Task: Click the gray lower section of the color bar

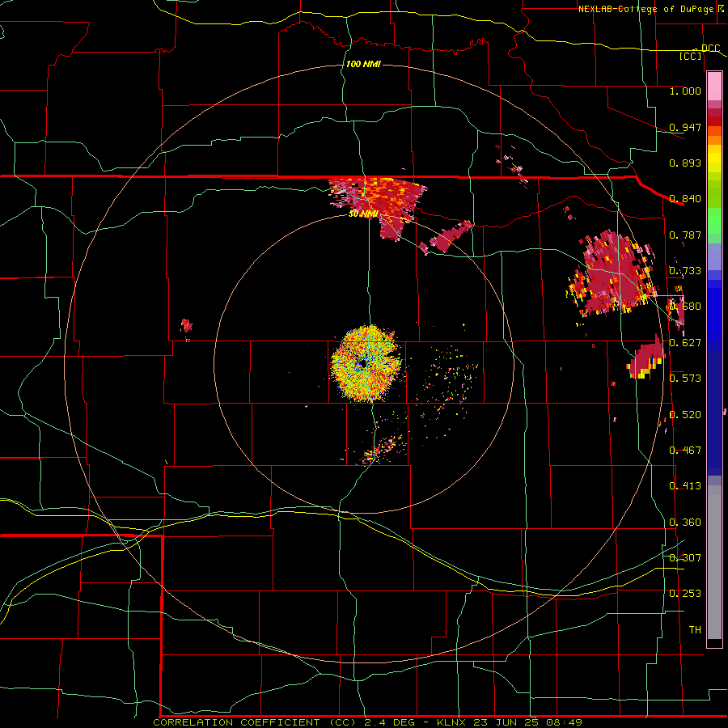Action: point(714,562)
